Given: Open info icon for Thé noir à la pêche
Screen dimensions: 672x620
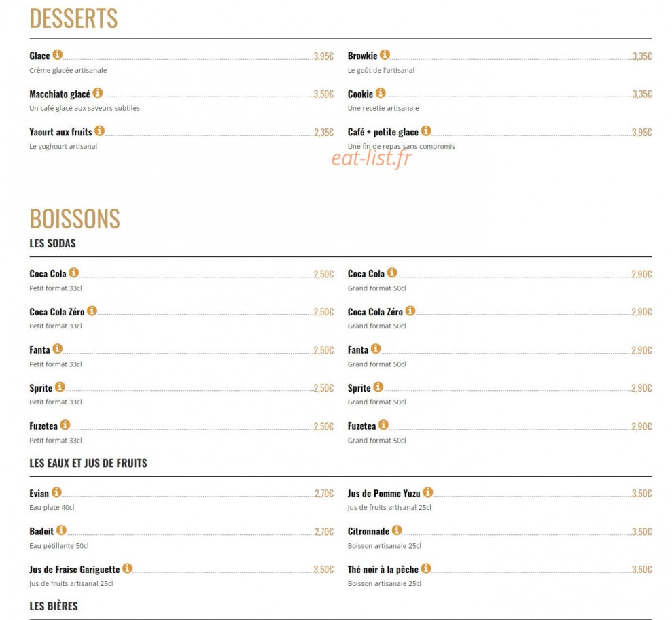Looking at the screenshot, I should click(426, 568).
